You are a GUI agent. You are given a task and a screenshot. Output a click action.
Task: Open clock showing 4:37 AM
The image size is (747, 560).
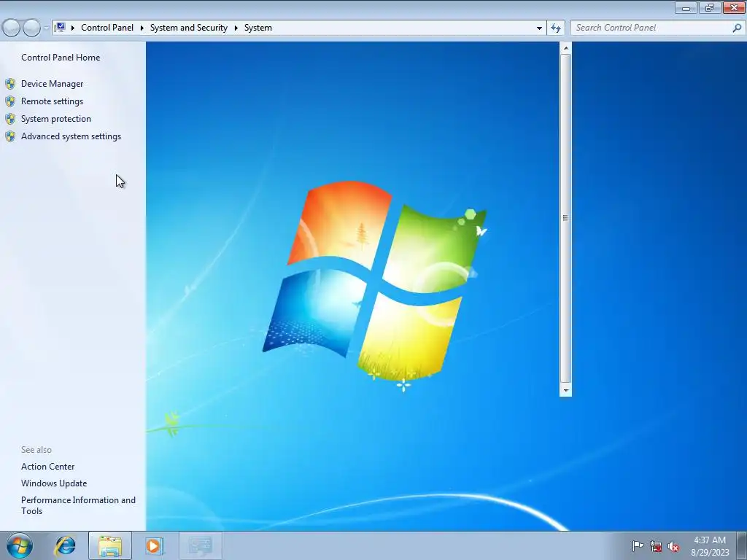point(710,546)
